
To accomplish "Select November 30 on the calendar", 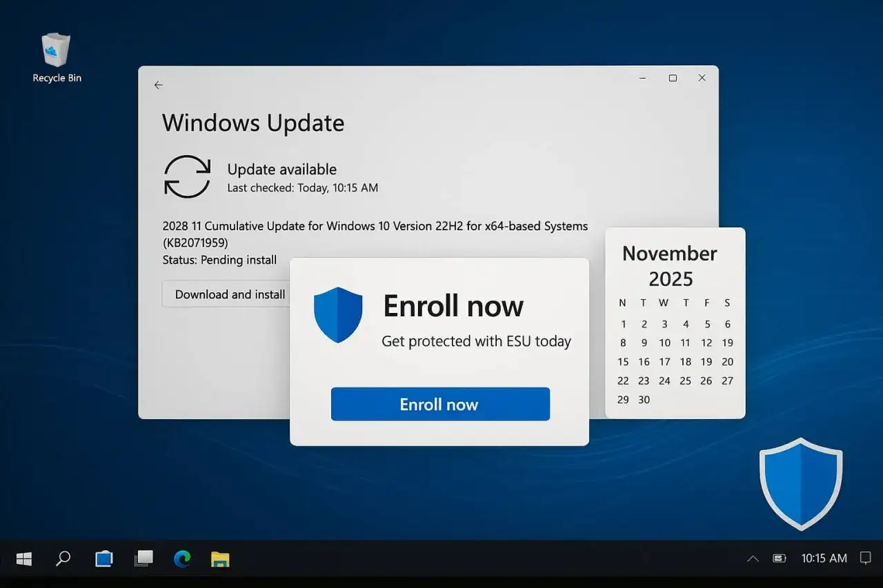I will click(644, 400).
